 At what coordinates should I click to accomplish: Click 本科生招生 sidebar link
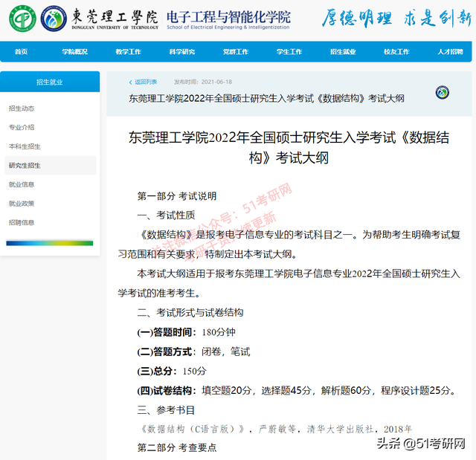pyautogui.click(x=25, y=146)
